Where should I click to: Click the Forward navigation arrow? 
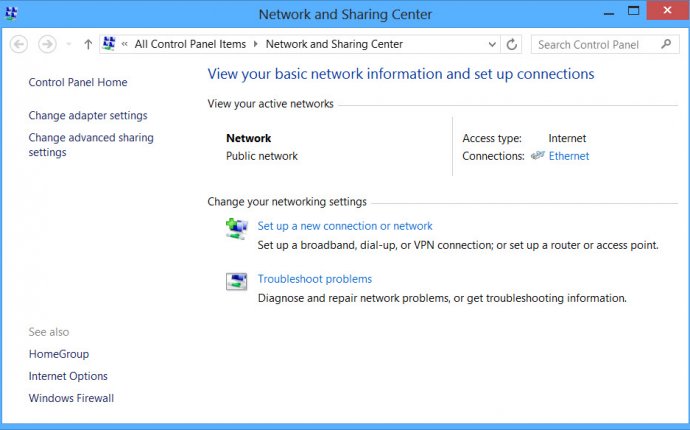[x=47, y=44]
